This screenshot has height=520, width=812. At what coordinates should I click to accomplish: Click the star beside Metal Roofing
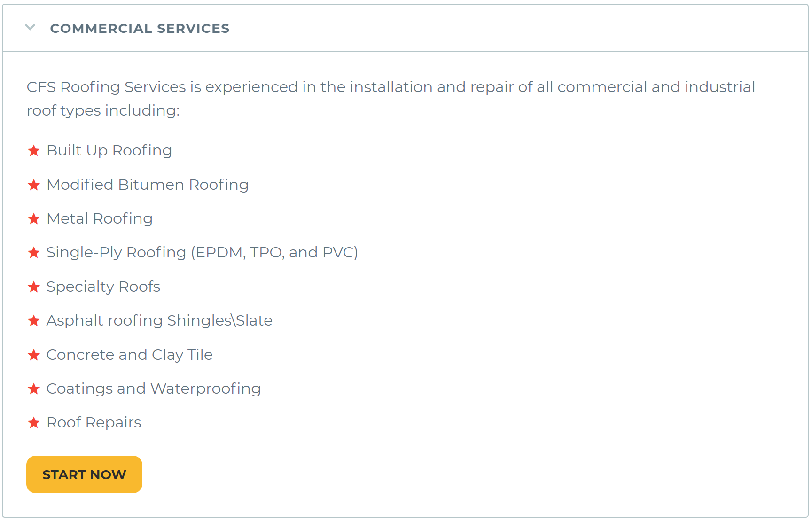pyautogui.click(x=34, y=219)
